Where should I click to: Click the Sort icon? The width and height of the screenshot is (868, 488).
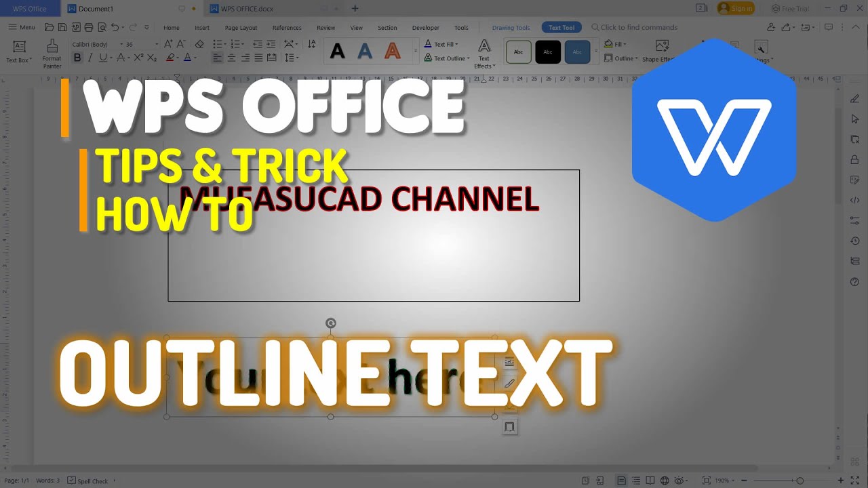coord(311,44)
